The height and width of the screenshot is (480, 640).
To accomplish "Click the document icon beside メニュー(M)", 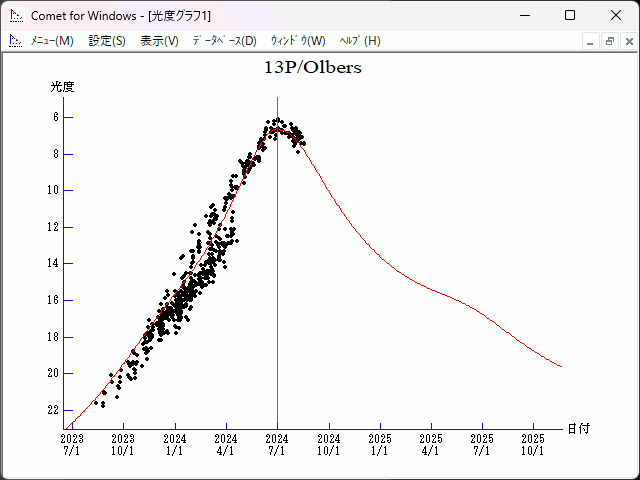I will coord(16,41).
